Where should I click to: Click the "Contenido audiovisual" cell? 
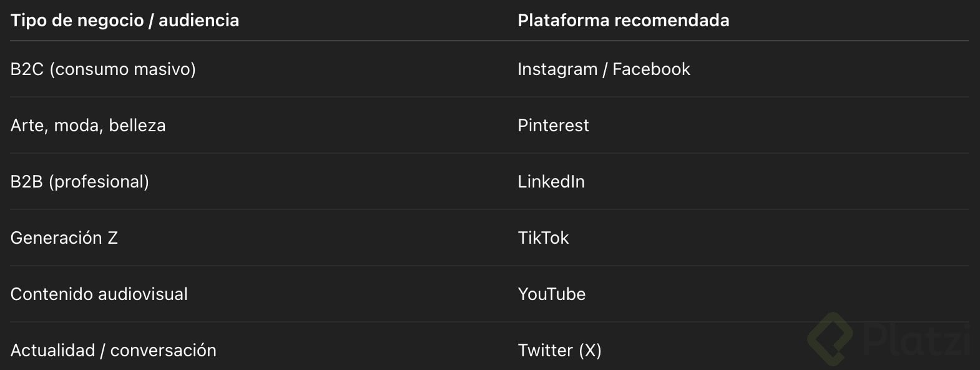[99, 294]
